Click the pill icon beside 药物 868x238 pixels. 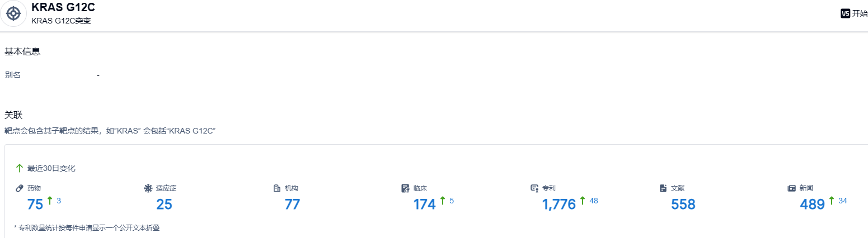(20, 188)
